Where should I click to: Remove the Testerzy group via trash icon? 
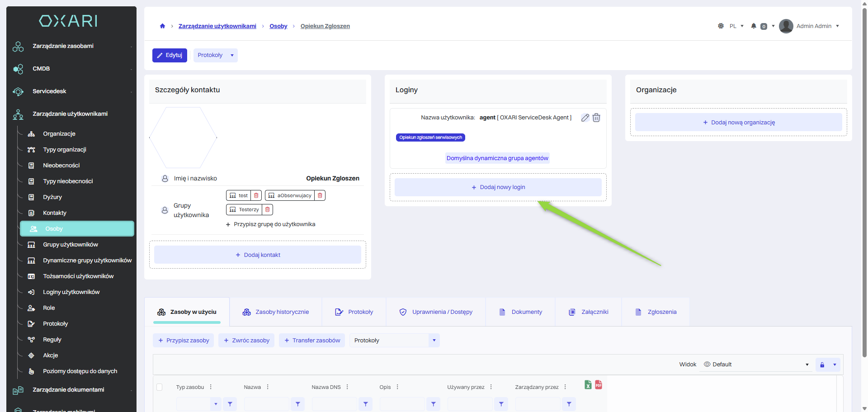[268, 209]
